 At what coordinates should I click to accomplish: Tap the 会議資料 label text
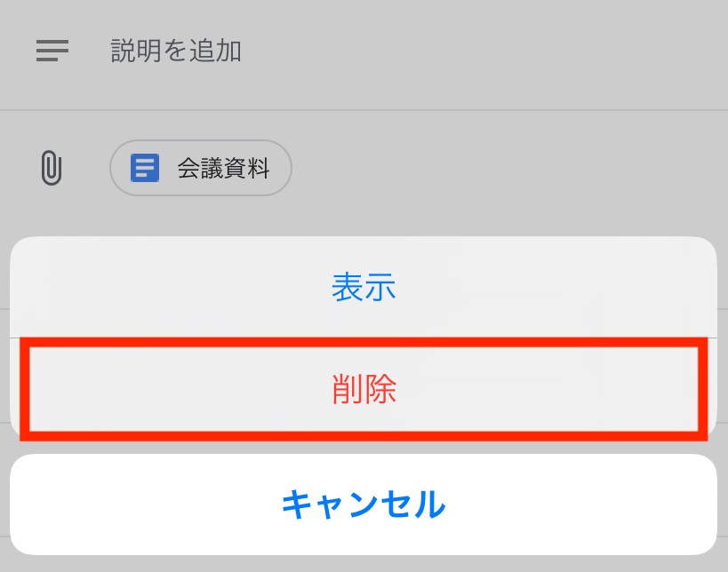pos(223,168)
